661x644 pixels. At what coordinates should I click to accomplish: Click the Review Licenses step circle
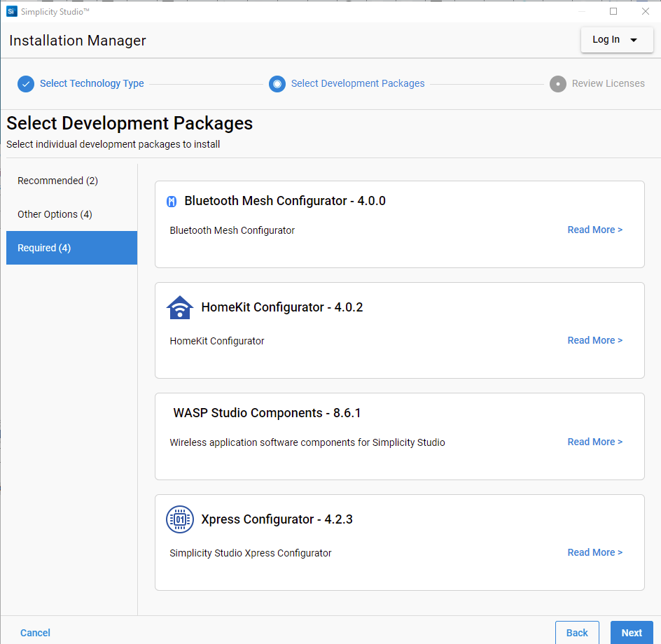[557, 84]
